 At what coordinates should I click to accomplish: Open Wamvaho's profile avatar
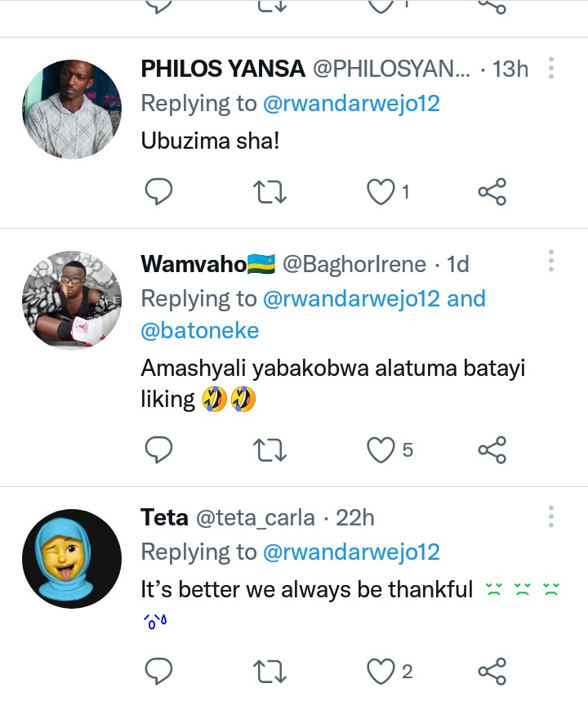tap(71, 301)
